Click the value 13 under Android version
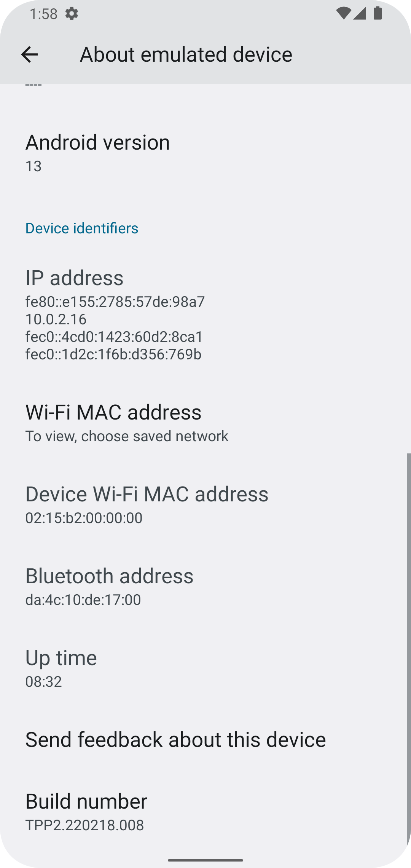The height and width of the screenshot is (868, 411). pyautogui.click(x=33, y=166)
